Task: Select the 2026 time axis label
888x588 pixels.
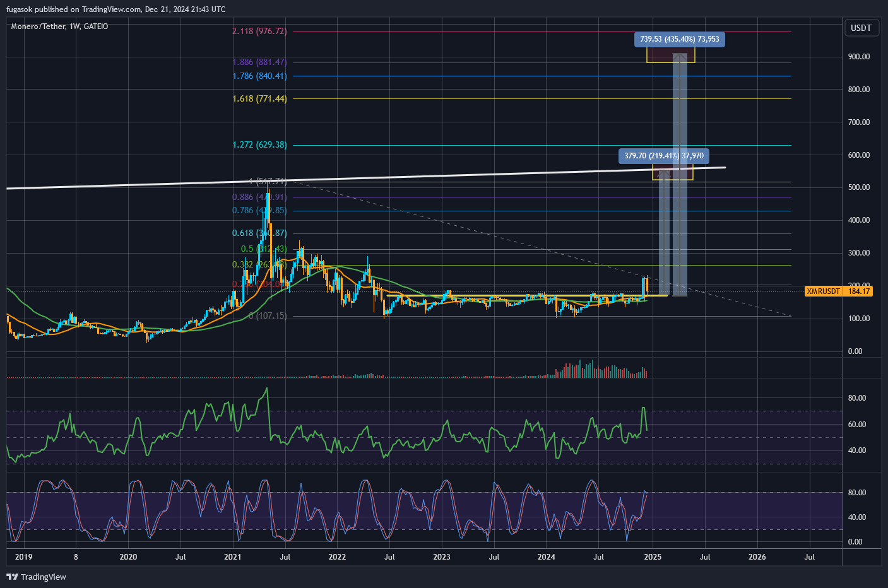Action: click(757, 557)
